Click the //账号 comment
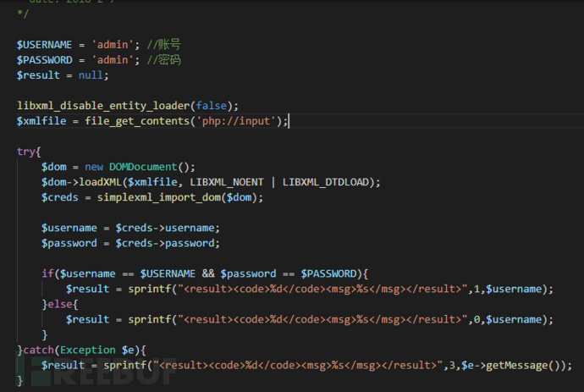The image size is (584, 392). [x=163, y=45]
